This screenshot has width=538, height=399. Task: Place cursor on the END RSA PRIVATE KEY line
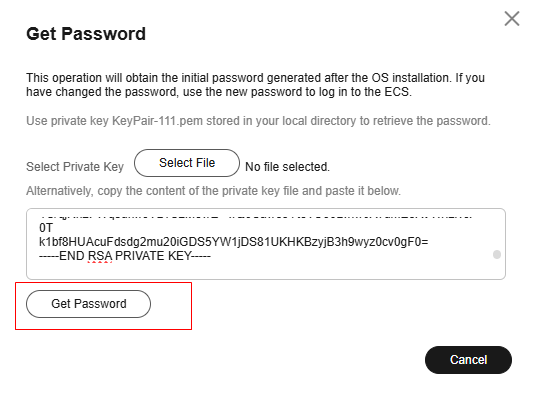125,256
